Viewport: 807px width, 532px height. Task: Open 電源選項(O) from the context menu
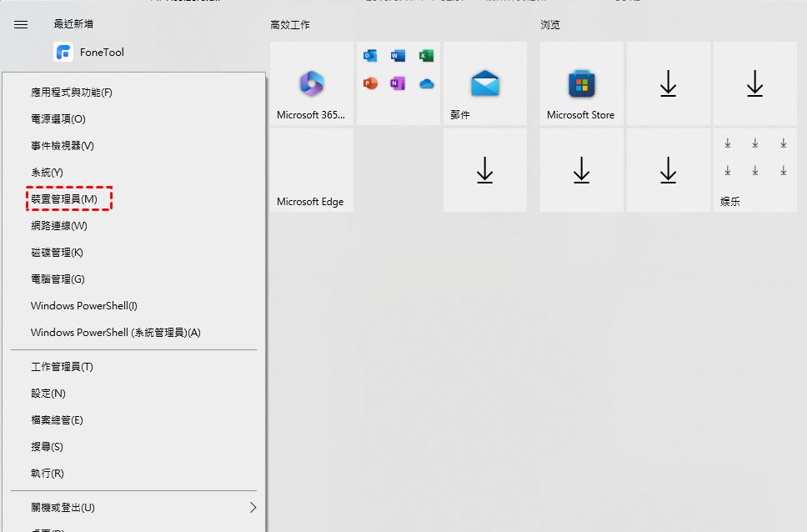click(x=58, y=119)
